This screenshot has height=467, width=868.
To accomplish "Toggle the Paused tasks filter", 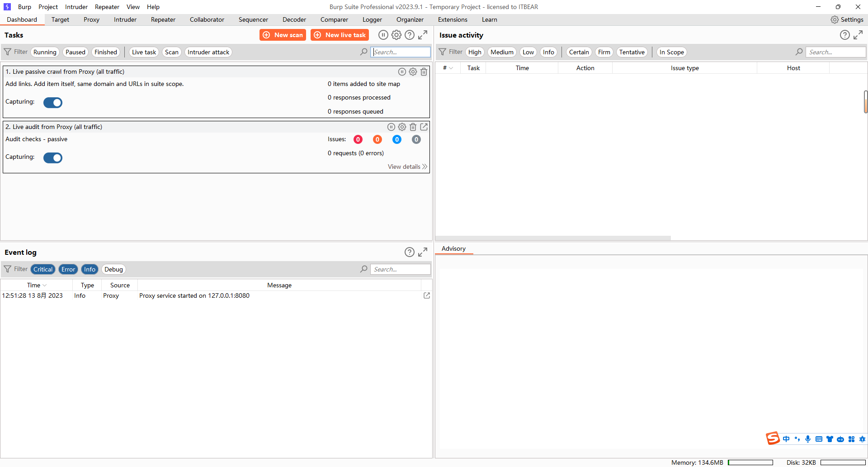I will pos(75,52).
